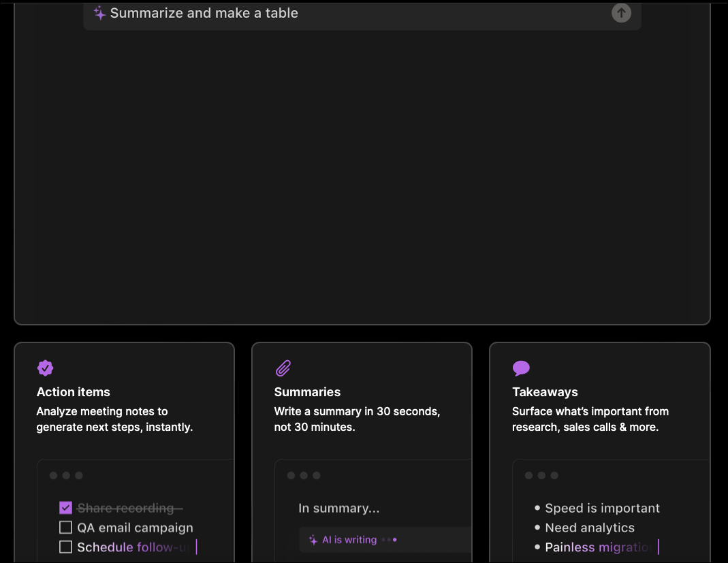Click the sparkle icon beside "AI is writing"

pos(313,540)
